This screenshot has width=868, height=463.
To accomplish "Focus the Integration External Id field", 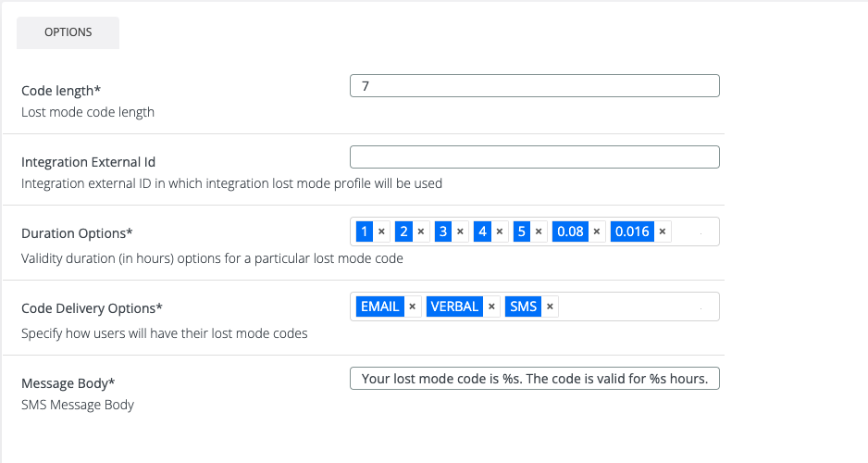I will [535, 157].
